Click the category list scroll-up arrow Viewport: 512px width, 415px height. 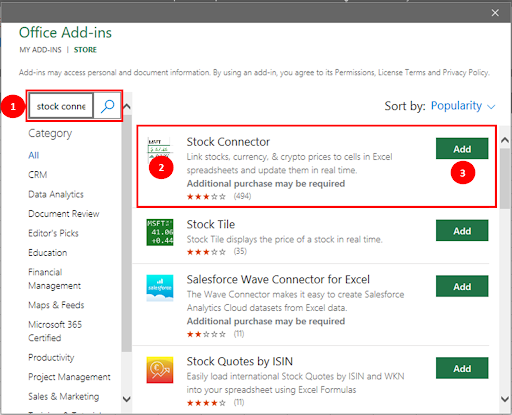coord(127,107)
